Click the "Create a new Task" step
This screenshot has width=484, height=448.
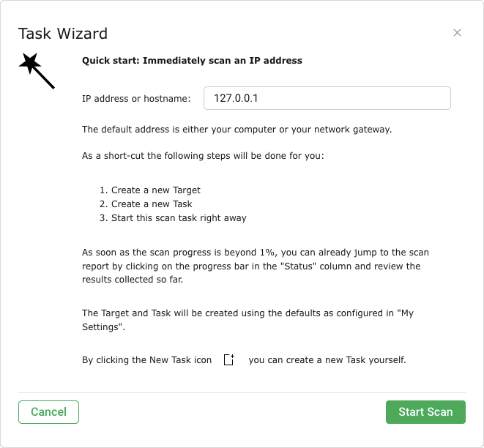152,204
